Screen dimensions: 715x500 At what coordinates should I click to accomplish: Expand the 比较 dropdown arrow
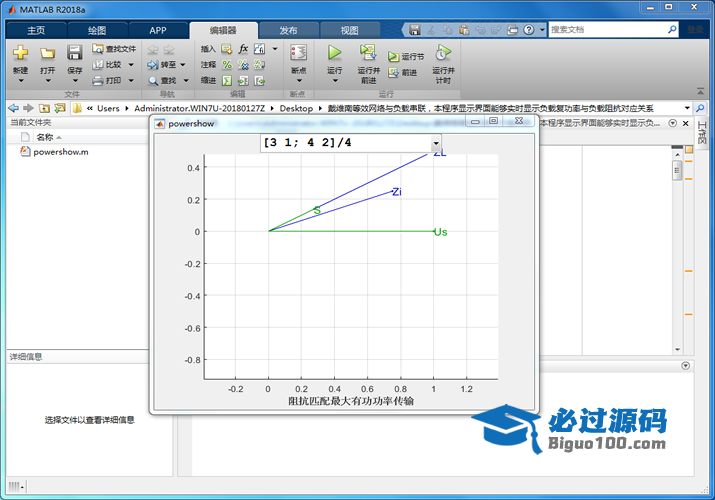pos(131,65)
